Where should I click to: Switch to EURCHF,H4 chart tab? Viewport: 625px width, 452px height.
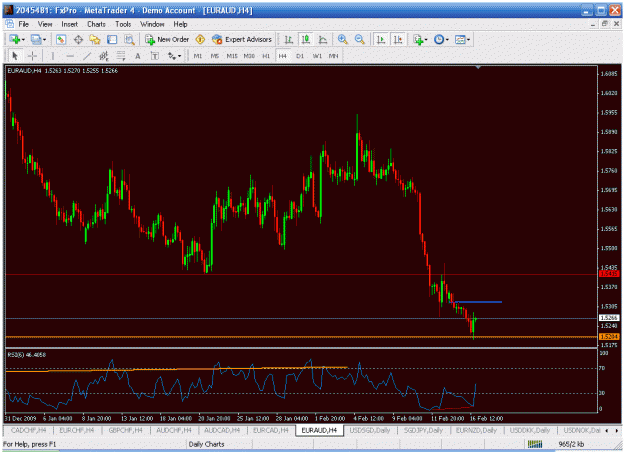tap(77, 430)
